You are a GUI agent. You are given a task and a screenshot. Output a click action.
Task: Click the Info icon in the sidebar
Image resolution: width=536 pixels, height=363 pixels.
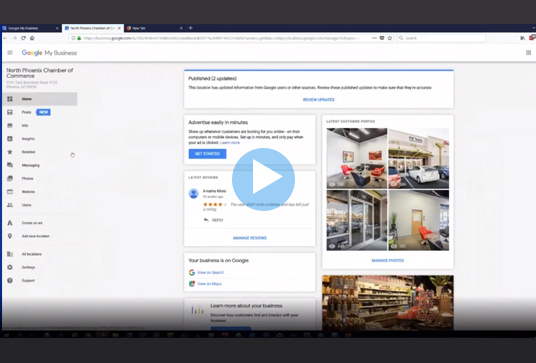(x=10, y=125)
